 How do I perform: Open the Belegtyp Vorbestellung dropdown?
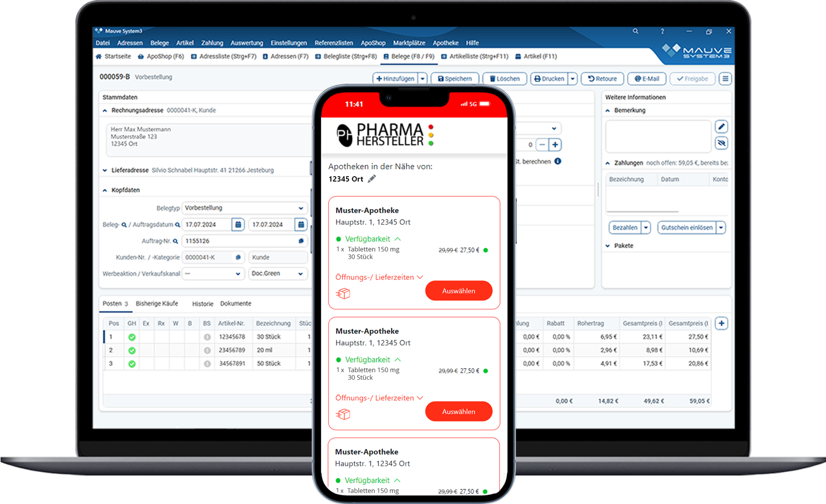click(x=244, y=208)
